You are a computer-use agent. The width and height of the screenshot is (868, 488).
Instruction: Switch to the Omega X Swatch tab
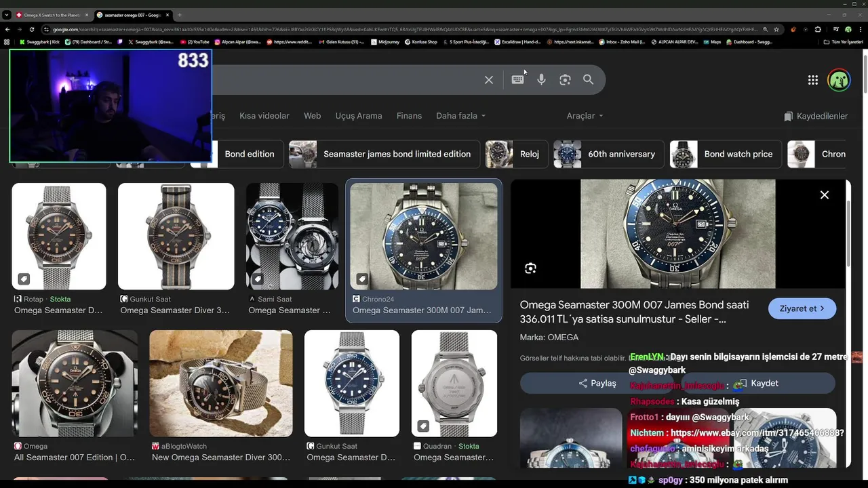pyautogui.click(x=51, y=15)
